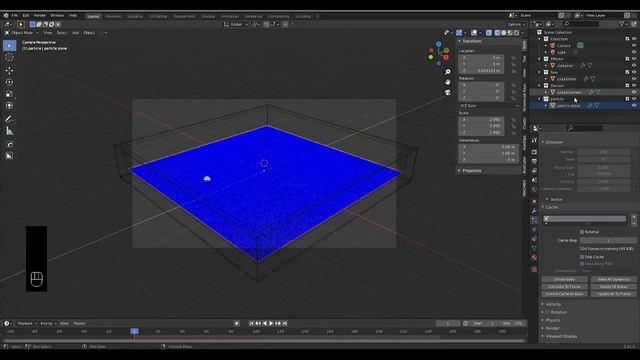
Task: Expand the Velocity panel
Action: tap(553, 304)
